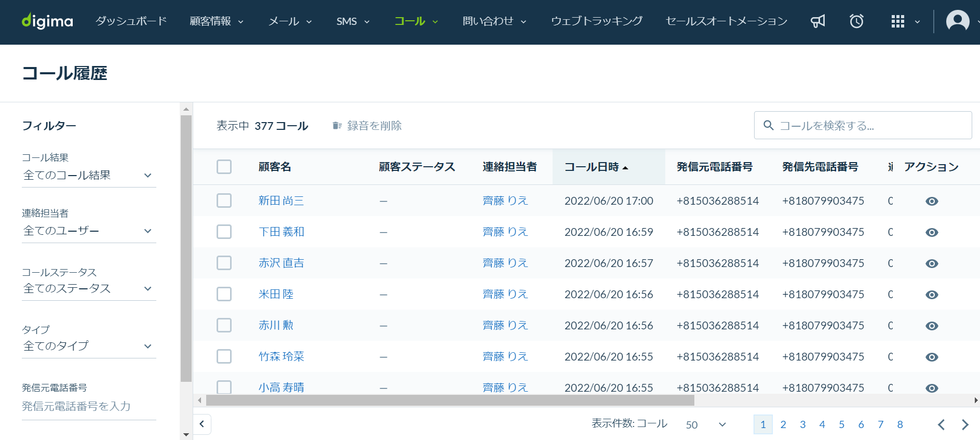Expand the SMS menu
Screen dimensions: 980x440
coord(353,21)
